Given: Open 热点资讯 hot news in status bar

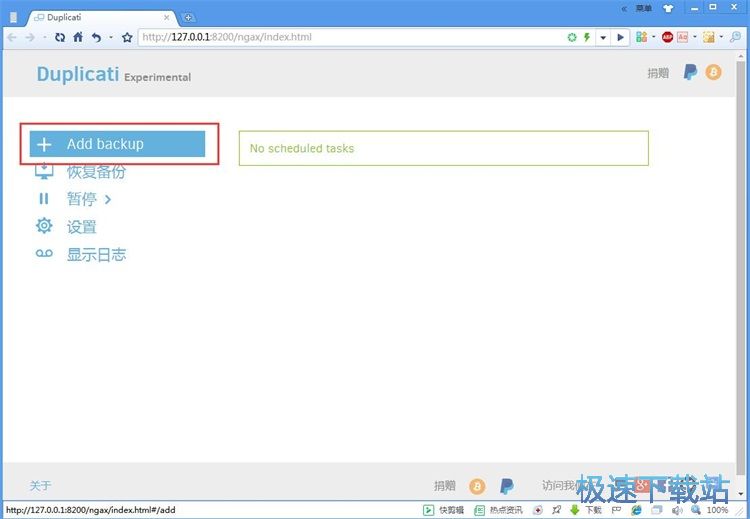Looking at the screenshot, I should (498, 510).
